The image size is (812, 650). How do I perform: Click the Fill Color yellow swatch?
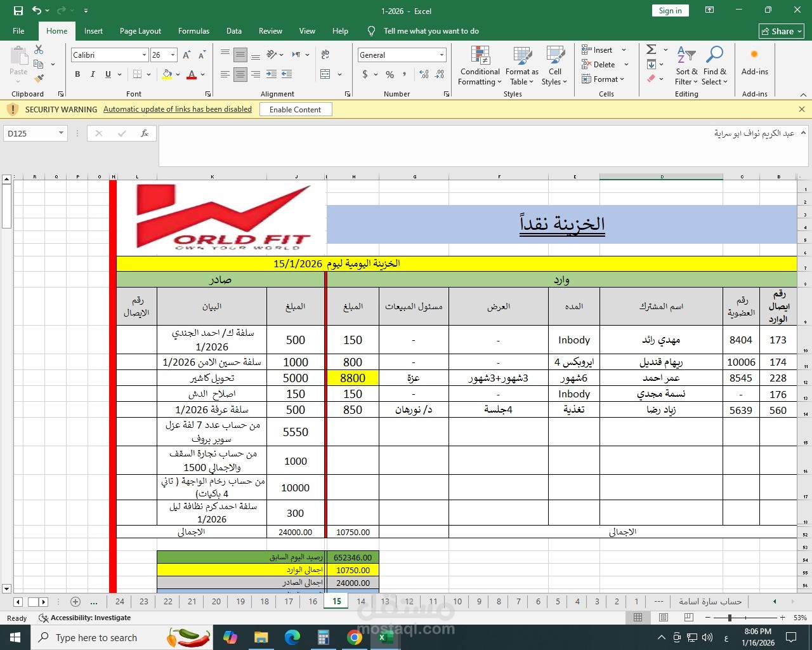(167, 74)
